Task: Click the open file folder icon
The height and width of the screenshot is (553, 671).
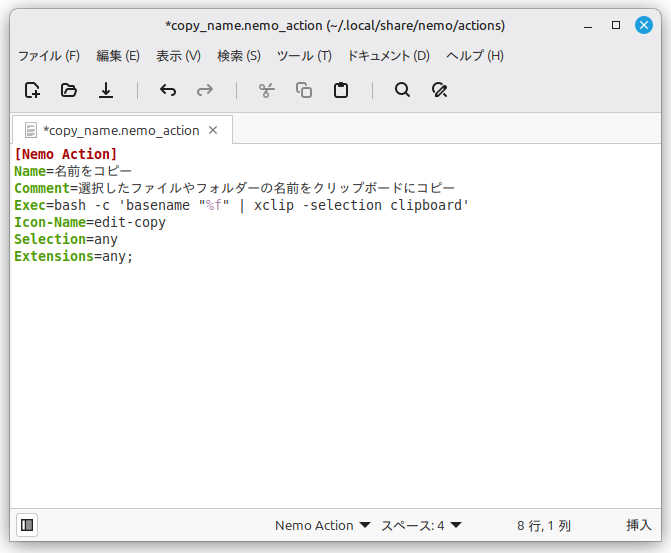Action: tap(69, 90)
